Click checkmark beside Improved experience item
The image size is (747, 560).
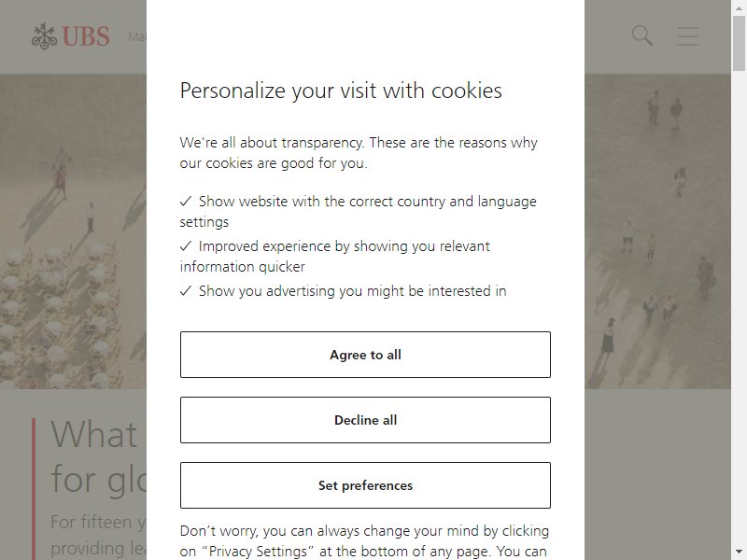[x=186, y=246]
